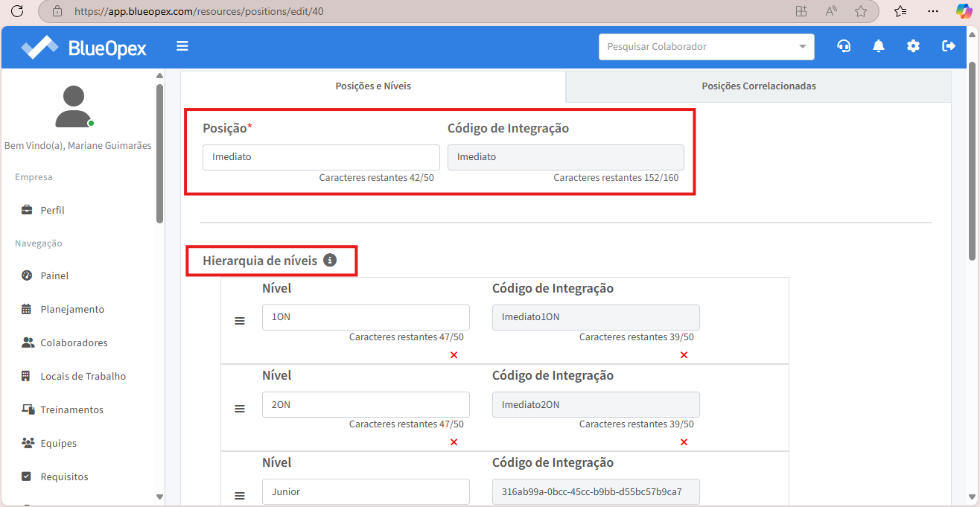980x507 pixels.
Task: Click the Planejamento calendar icon
Action: click(27, 309)
